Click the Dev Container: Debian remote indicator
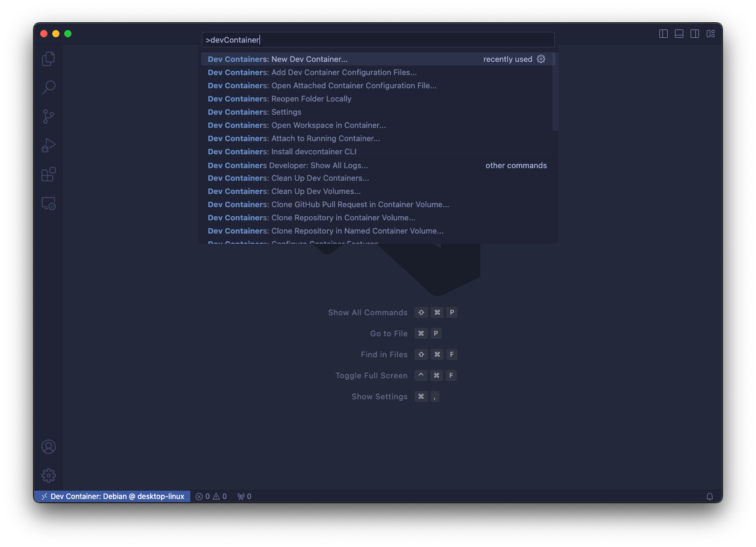 (112, 497)
